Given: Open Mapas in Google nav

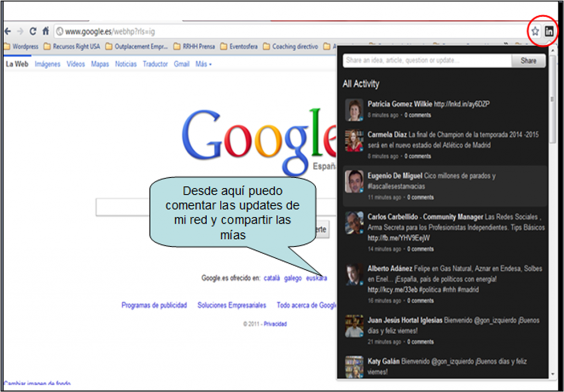Looking at the screenshot, I should click(100, 64).
